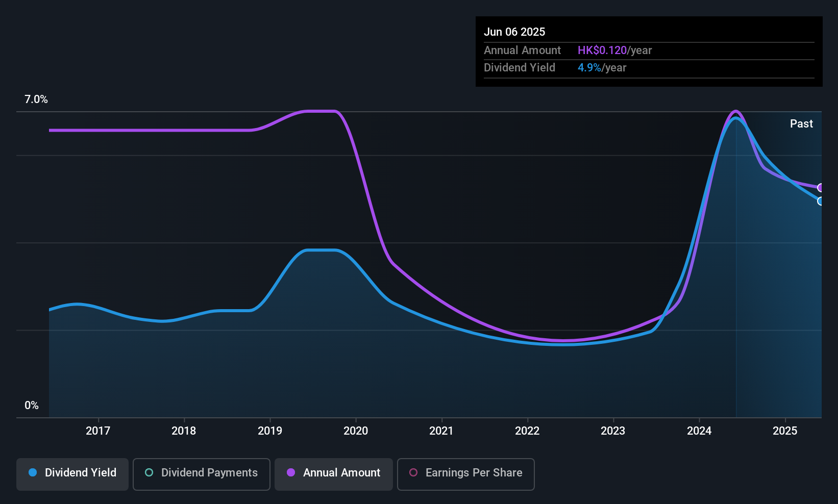The width and height of the screenshot is (838, 504).
Task: Click the 7.0% y-axis label
Action: click(36, 99)
